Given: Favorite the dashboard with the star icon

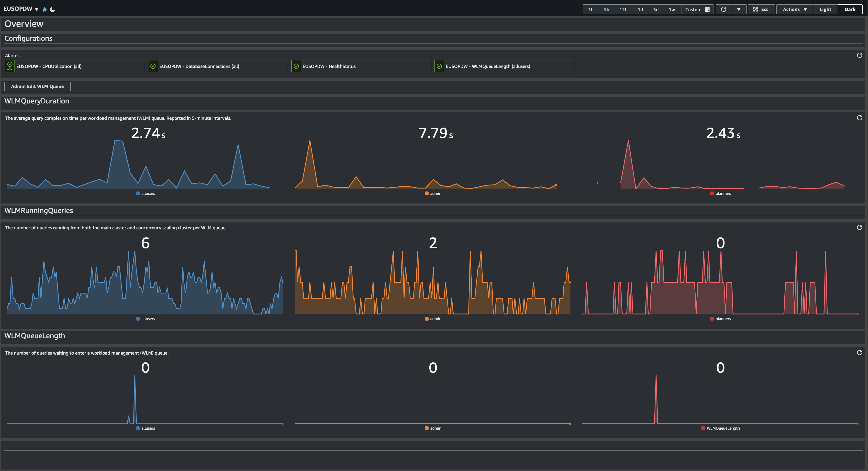Looking at the screenshot, I should tap(45, 10).
